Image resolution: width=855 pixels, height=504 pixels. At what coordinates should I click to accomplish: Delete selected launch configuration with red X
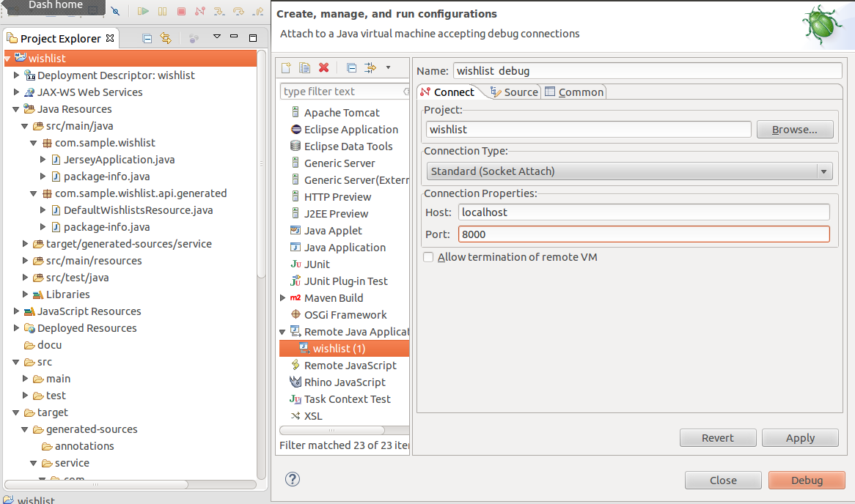324,67
